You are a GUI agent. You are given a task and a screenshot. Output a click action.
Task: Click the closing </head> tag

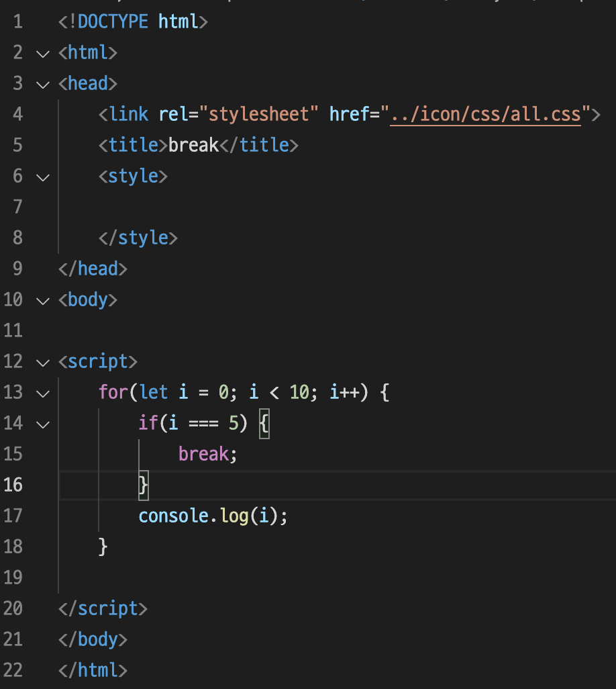coord(93,269)
